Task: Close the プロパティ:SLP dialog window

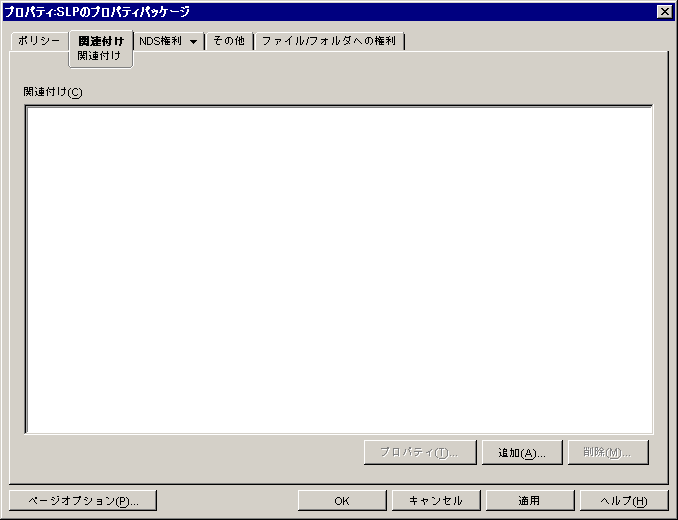Action: click(x=664, y=12)
